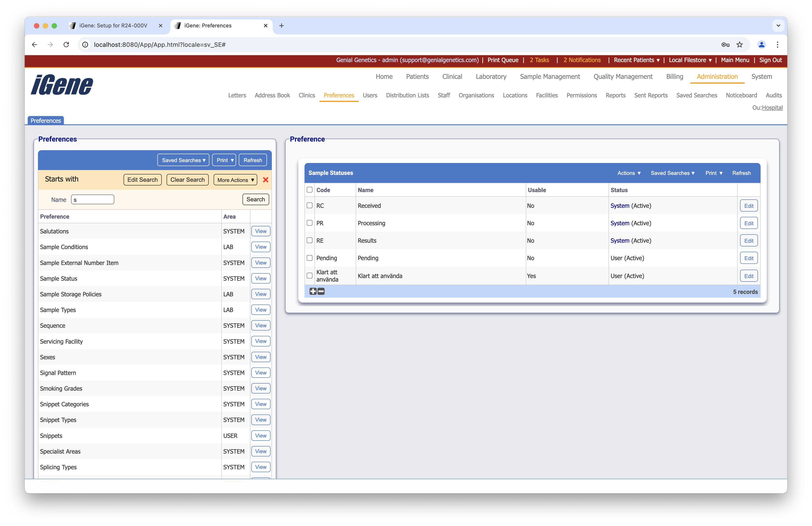
Task: Edit the Results sample status
Action: click(748, 240)
